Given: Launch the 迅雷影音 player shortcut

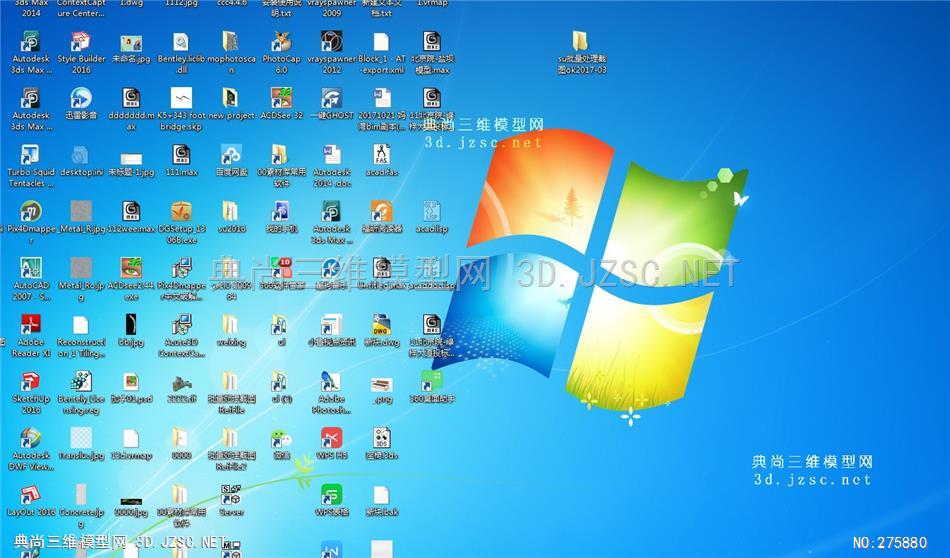Looking at the screenshot, I should pos(81,98).
